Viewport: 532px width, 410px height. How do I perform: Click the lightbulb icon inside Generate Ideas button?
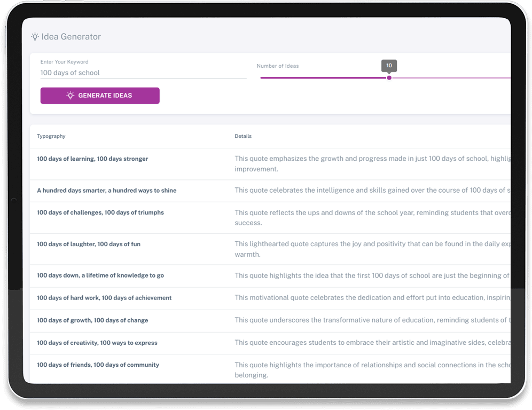71,96
